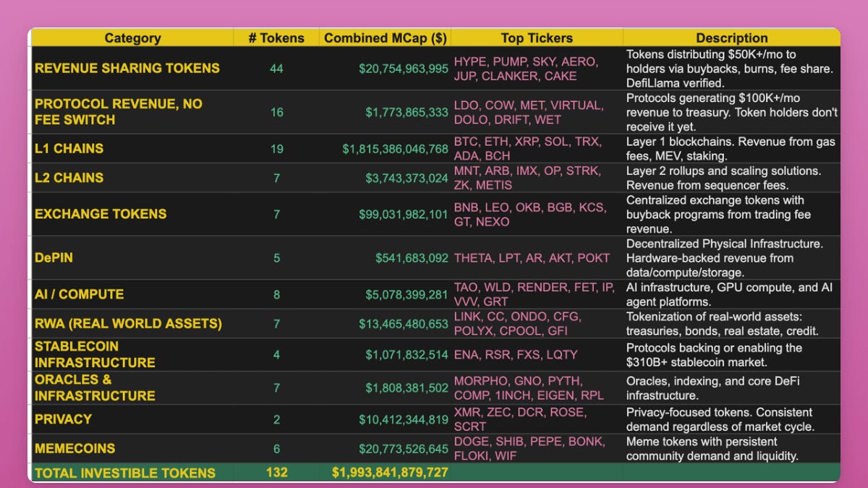
Task: Click the $10,412,344,819 market cap cell
Action: [385, 419]
